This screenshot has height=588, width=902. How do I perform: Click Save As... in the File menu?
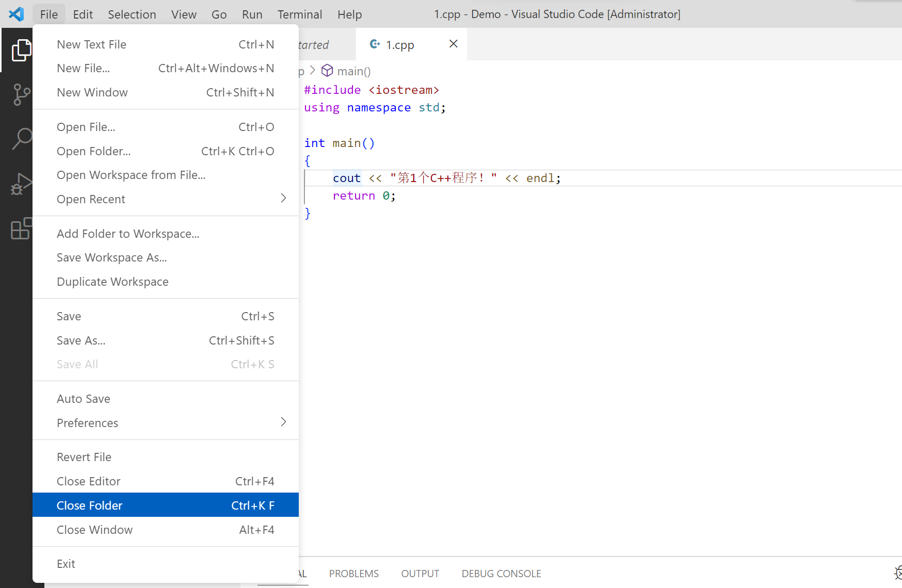(166, 340)
